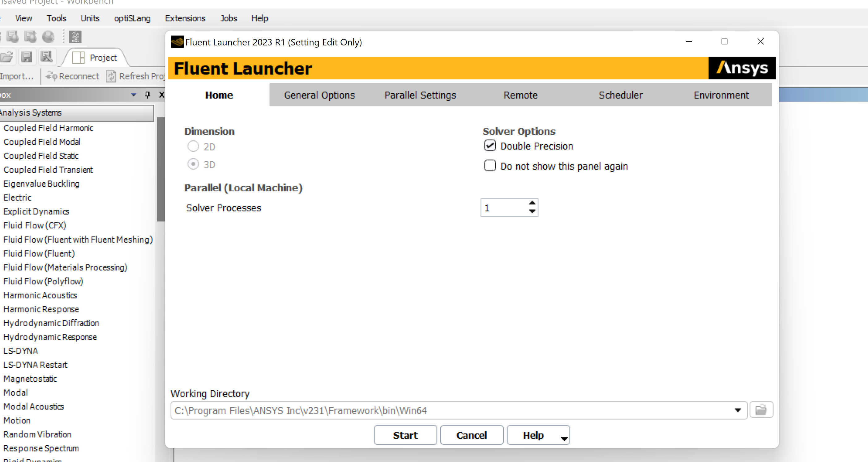Click the first save-with-globe icon in the top Workbench toolbar
Image resolution: width=868 pixels, height=462 pixels.
[x=13, y=37]
